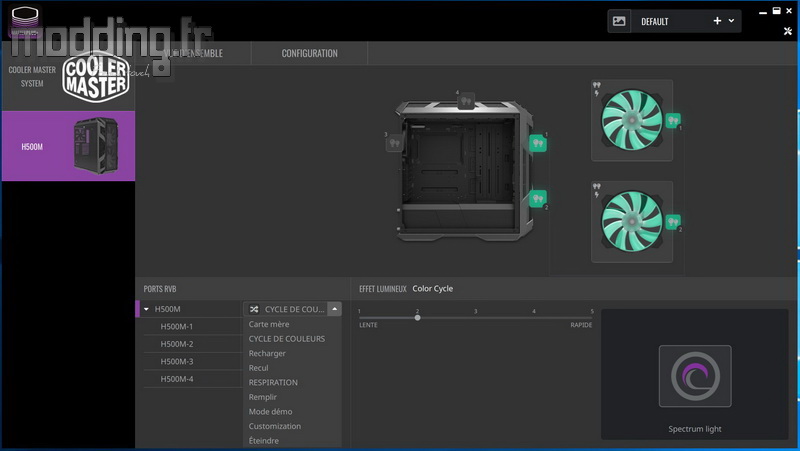Choose CYCLE DE COULEURS from the list
This screenshot has width=800, height=451.
coord(287,339)
